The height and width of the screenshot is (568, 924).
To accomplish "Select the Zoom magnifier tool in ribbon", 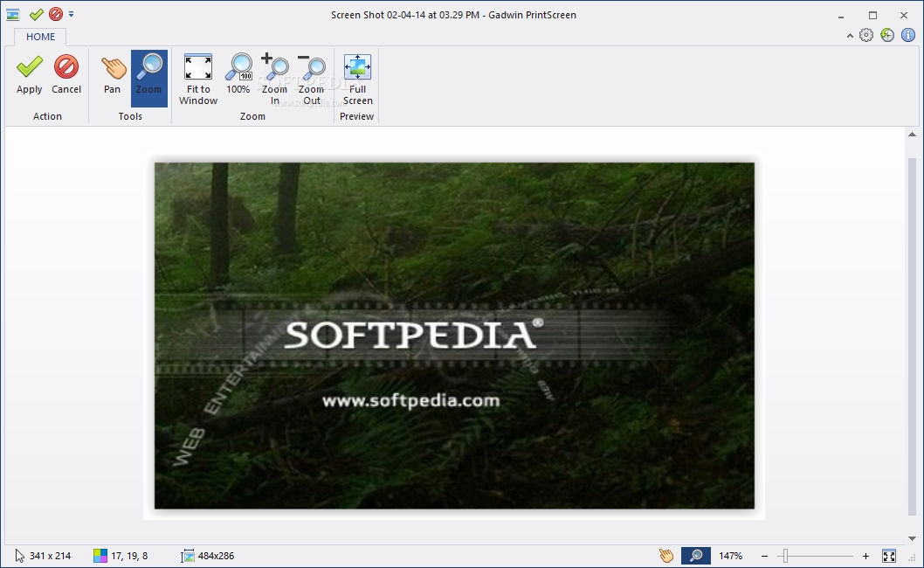I will (148, 78).
